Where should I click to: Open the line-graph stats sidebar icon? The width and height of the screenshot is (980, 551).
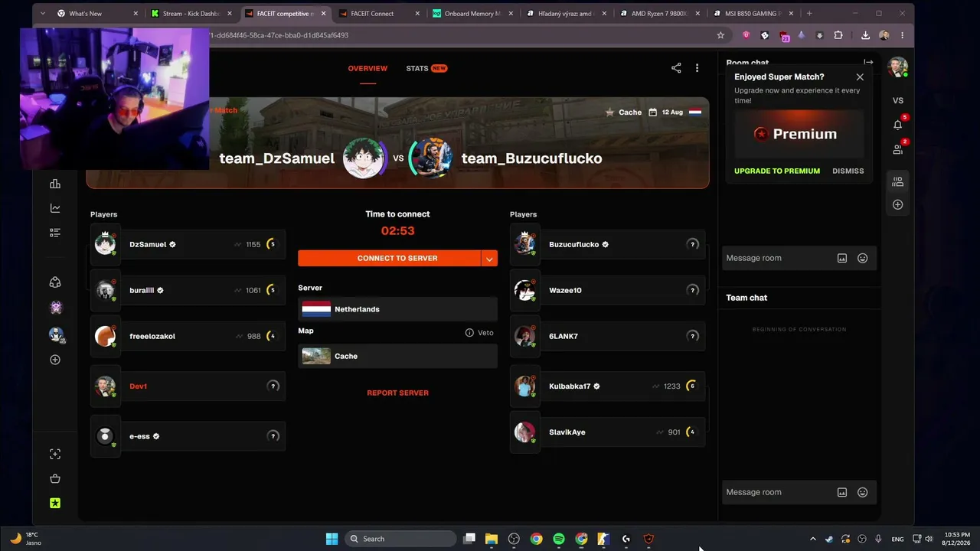coord(55,208)
